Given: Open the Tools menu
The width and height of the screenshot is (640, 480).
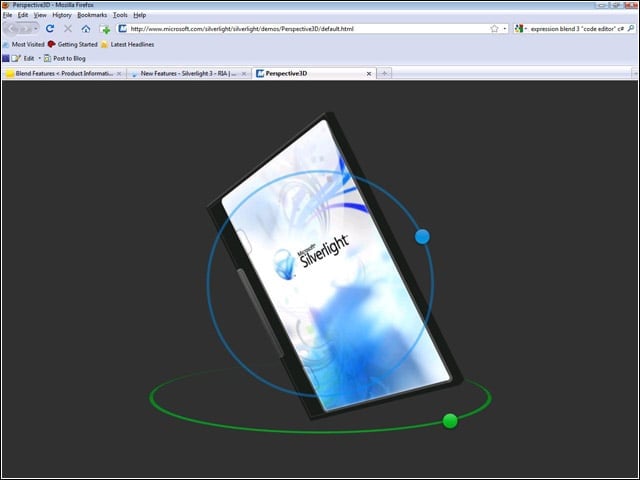Looking at the screenshot, I should [120, 15].
